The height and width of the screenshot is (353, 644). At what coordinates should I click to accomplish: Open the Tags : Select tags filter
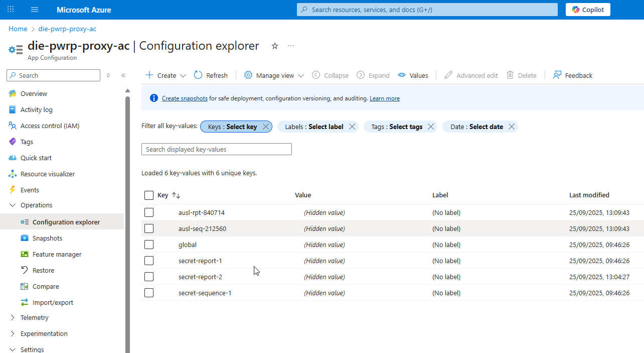(397, 127)
